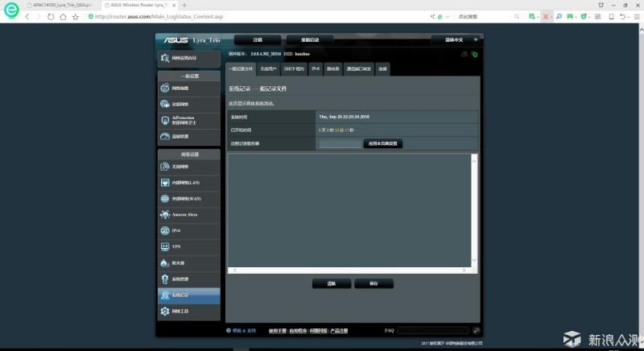Select the General Log tab
Image resolution: width=644 pixels, height=351 pixels.
click(x=241, y=69)
